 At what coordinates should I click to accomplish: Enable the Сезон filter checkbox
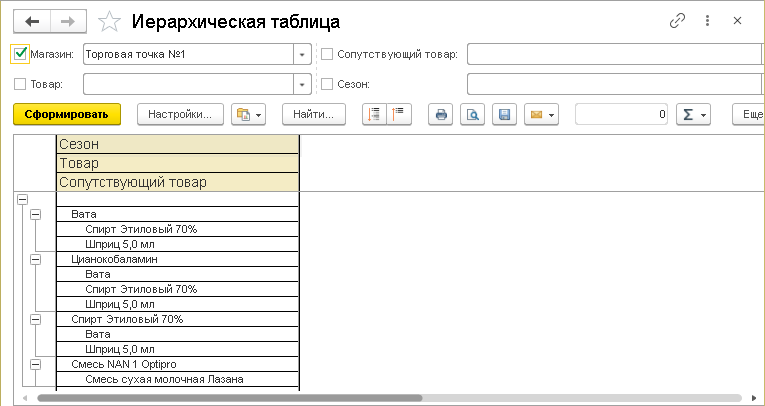327,84
